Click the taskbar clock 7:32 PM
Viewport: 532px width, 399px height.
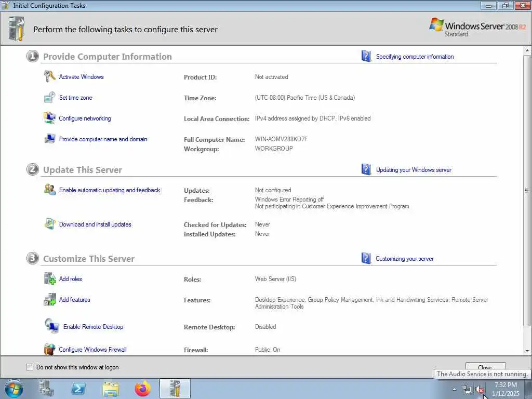506,385
